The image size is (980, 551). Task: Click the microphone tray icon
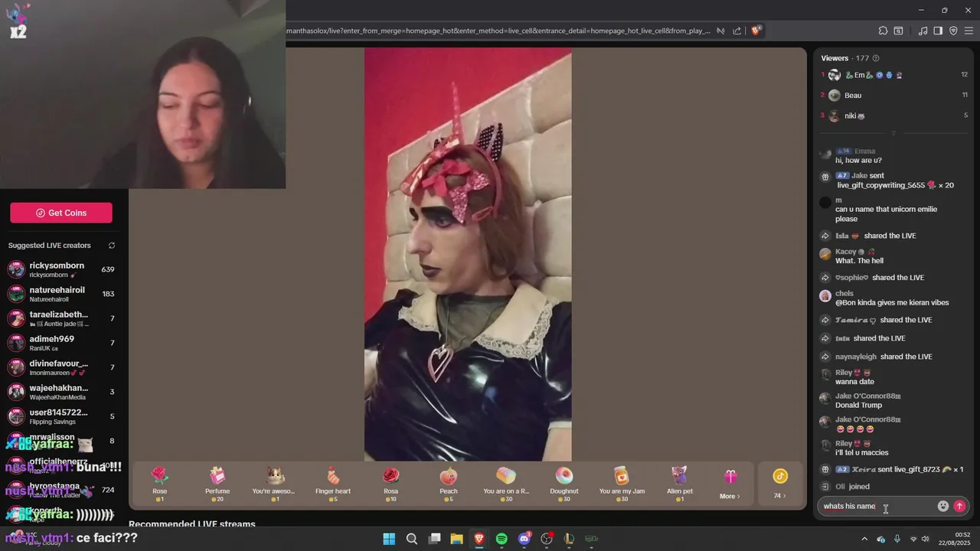[x=897, y=539]
